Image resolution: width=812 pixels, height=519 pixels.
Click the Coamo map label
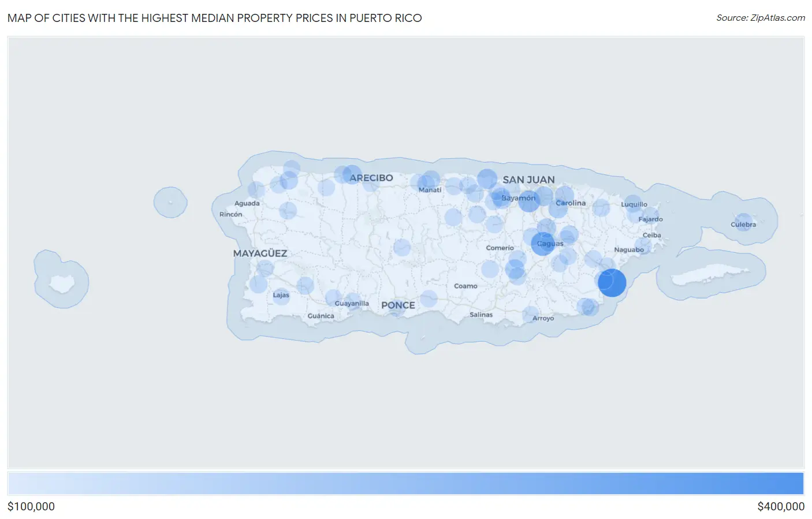tap(465, 286)
